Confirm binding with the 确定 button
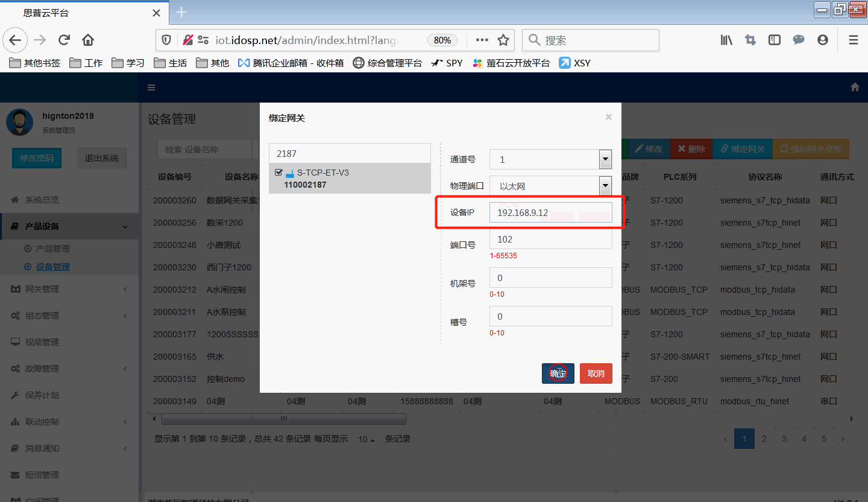The width and height of the screenshot is (868, 502). point(558,373)
